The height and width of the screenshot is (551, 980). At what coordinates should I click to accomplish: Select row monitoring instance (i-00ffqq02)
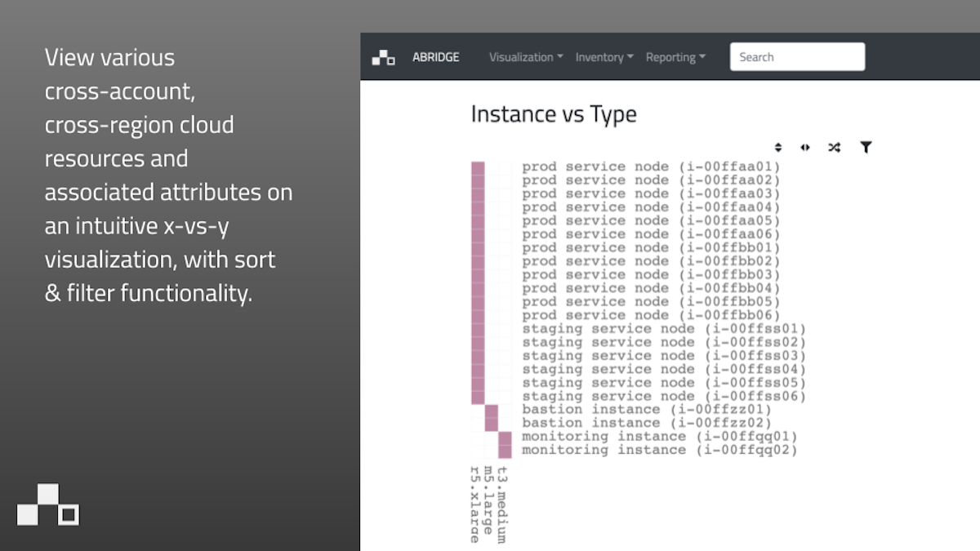pos(660,450)
